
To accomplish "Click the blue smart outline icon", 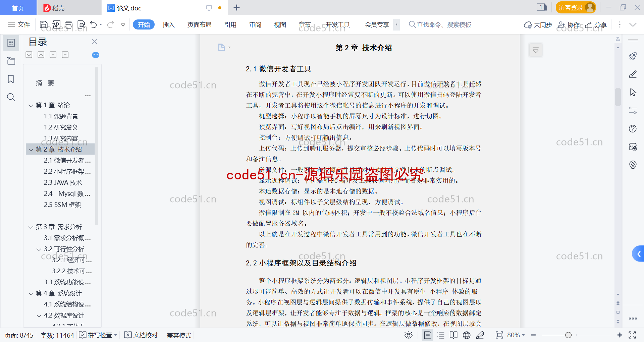I will (x=96, y=55).
